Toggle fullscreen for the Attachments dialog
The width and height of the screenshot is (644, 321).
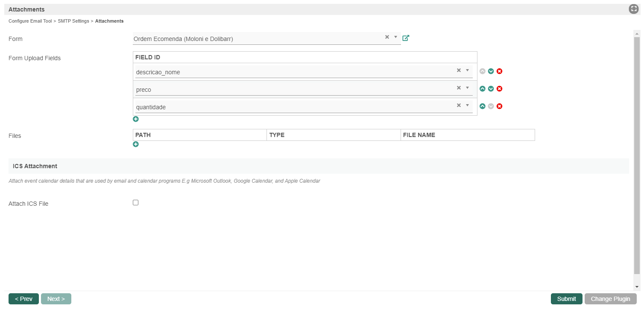(x=633, y=9)
